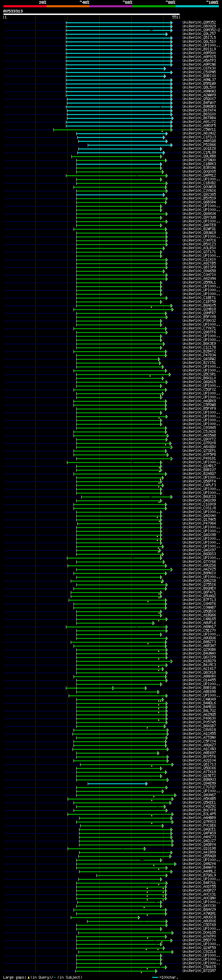This screenshot has height=980, width=222.
Task: Open hit UniRef100_Q92365
Action: (199, 195)
